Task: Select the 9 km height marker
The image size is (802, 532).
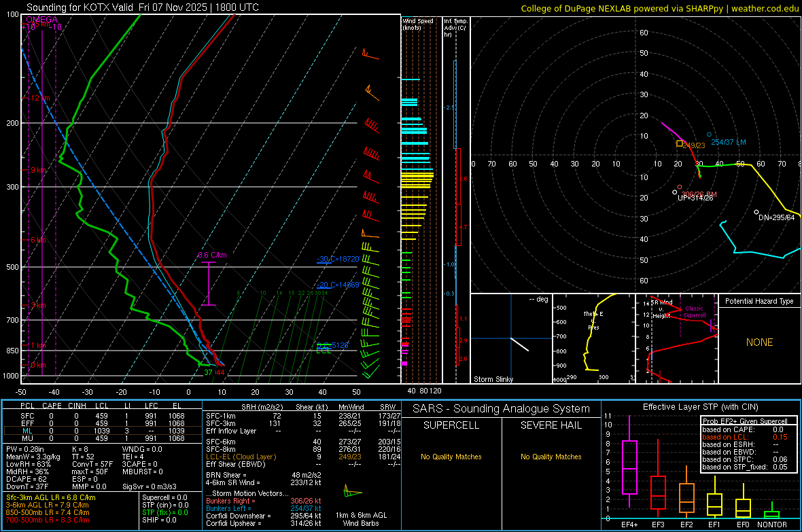Action: (37, 170)
